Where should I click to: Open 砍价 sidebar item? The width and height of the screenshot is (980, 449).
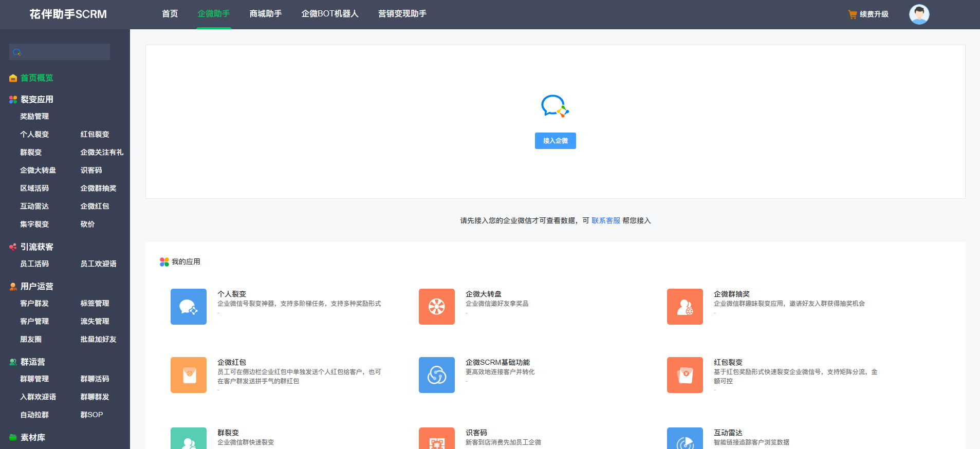[87, 224]
